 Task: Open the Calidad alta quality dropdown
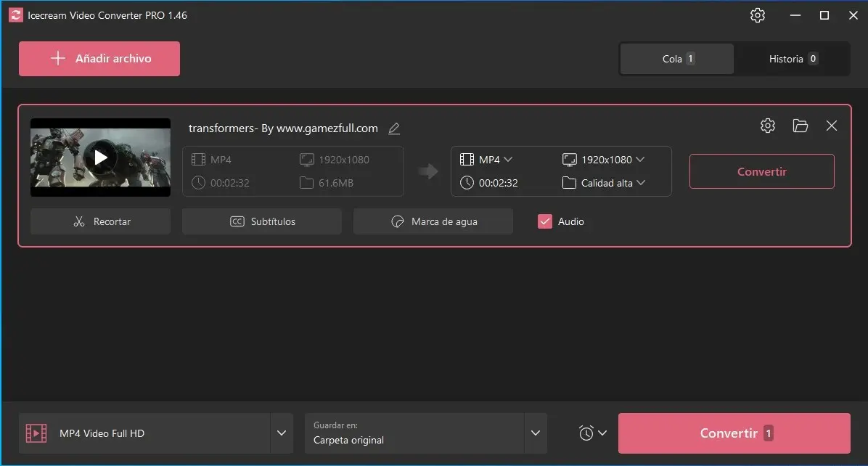pos(605,182)
